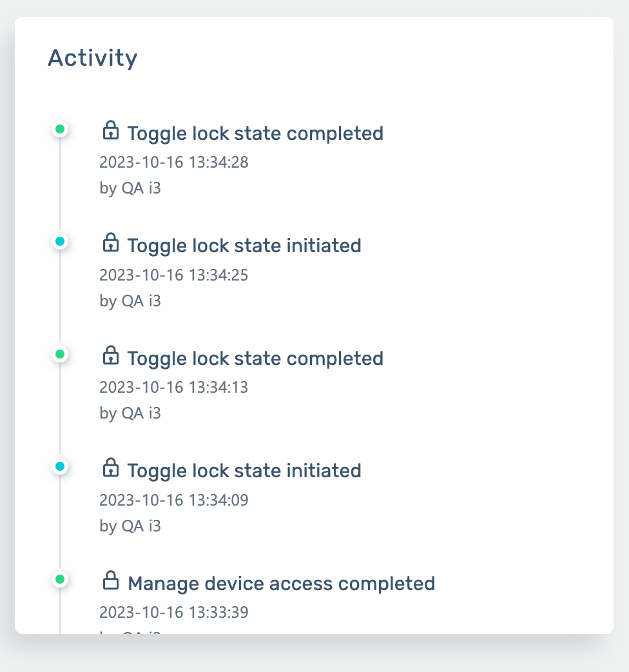The width and height of the screenshot is (629, 672).
Task: Click green timeline dot for the 13:34:28 entry
Action: tap(60, 130)
